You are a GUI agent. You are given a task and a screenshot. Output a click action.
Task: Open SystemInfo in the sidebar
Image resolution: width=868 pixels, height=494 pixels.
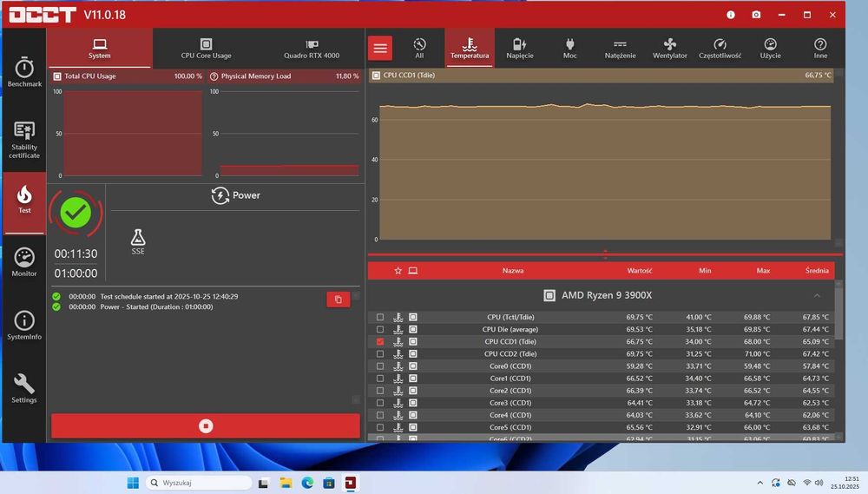[24, 325]
